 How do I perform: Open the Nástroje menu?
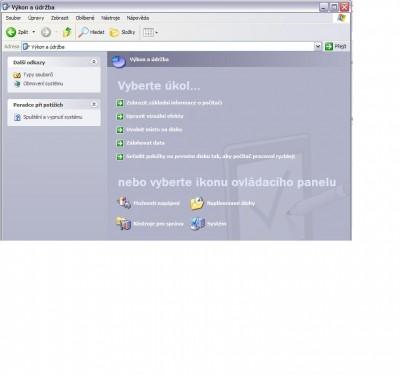coord(110,18)
